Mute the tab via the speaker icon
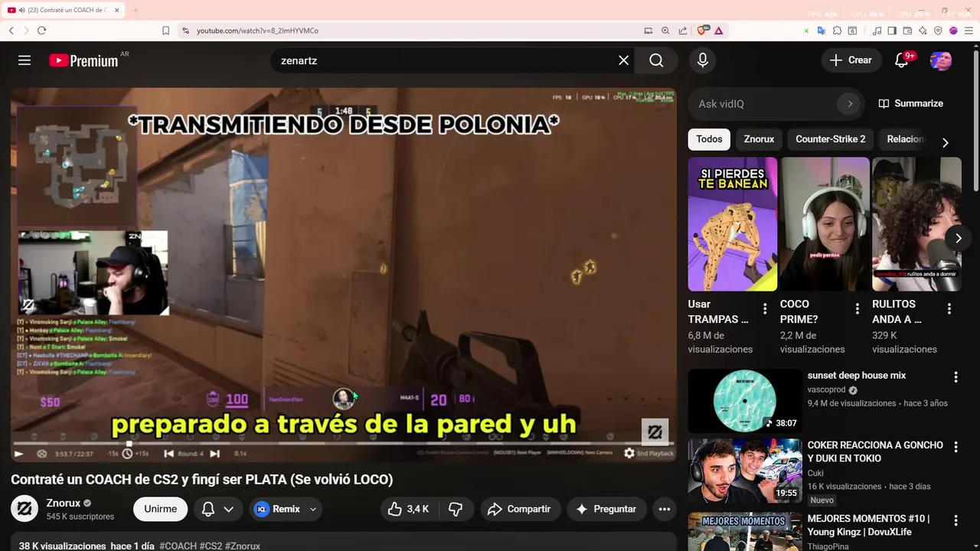 pos(22,10)
